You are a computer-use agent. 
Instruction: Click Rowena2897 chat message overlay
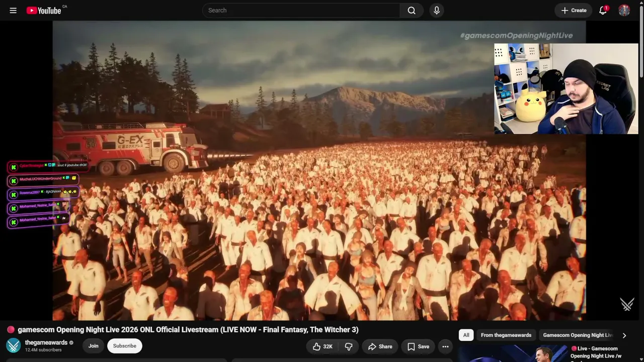click(43, 193)
